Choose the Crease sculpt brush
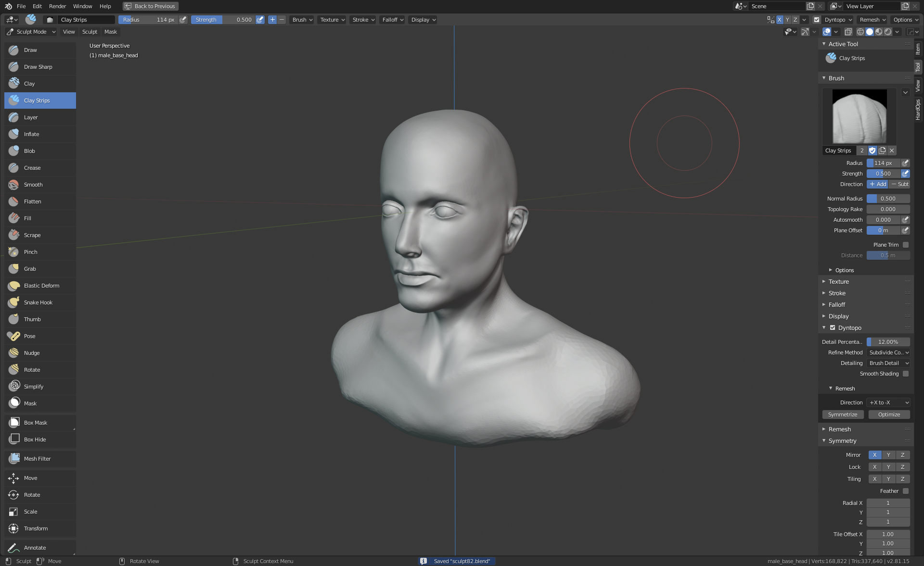Viewport: 924px width, 566px height. tap(32, 168)
